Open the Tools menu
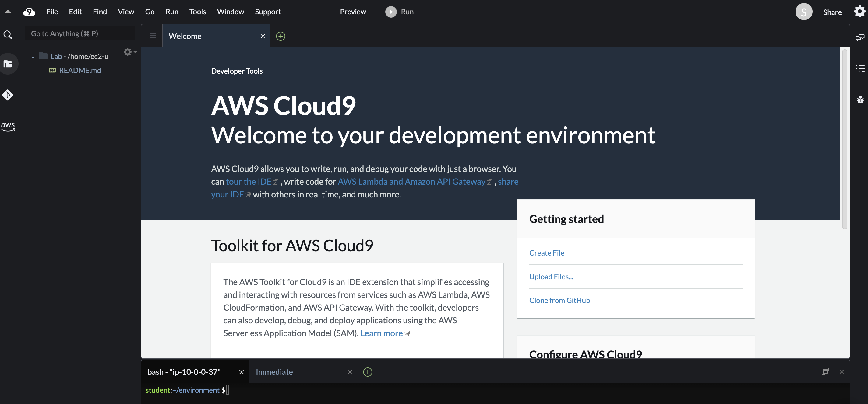 pyautogui.click(x=197, y=12)
